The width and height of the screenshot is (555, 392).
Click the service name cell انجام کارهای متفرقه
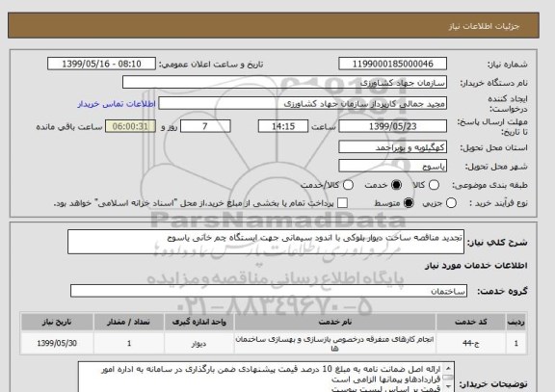[335, 343]
